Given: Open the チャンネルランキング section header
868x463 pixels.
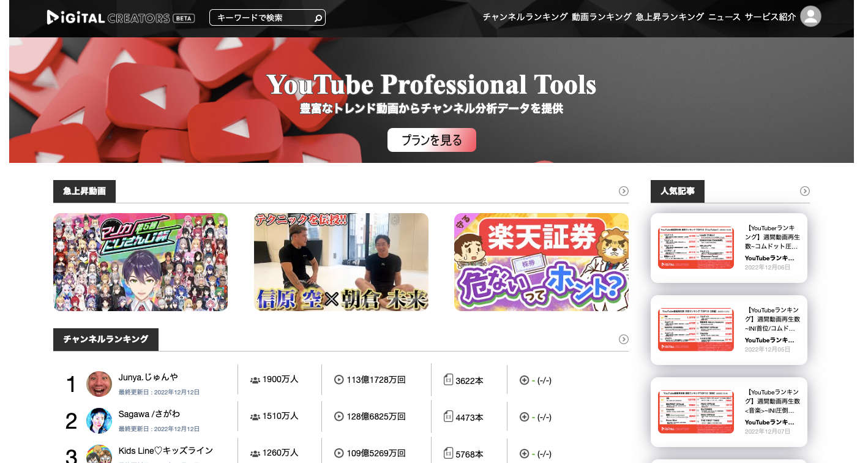Looking at the screenshot, I should pos(106,339).
